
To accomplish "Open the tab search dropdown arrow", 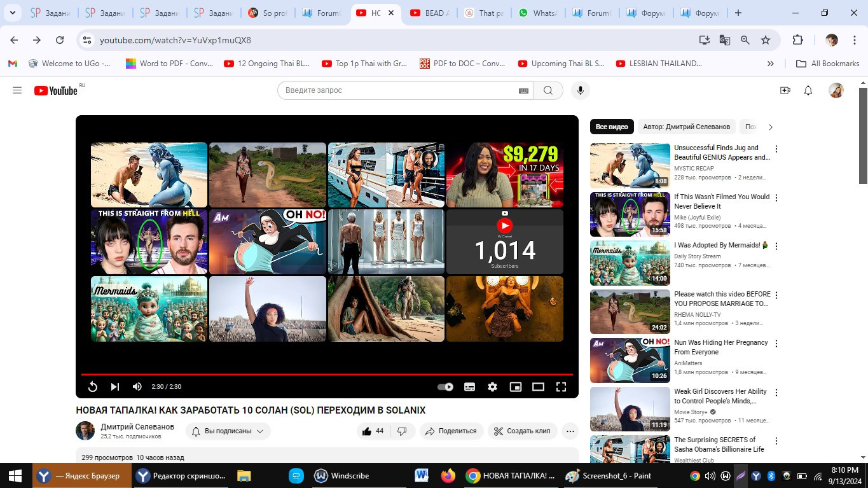I will point(14,13).
